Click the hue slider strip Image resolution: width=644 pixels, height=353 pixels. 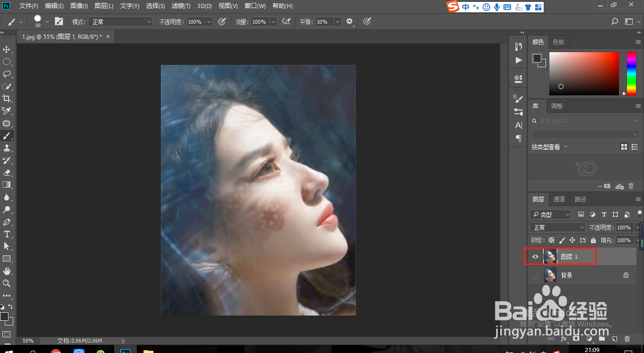(x=631, y=73)
